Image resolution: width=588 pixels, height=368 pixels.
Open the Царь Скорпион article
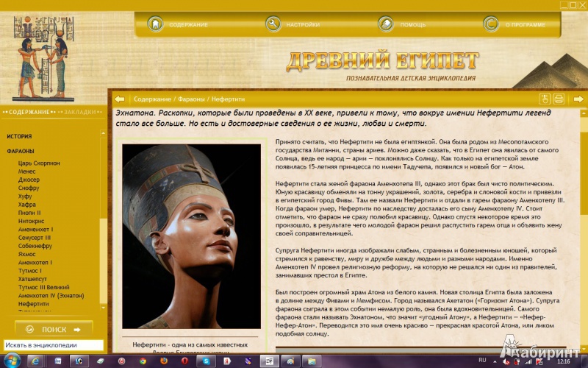point(39,163)
